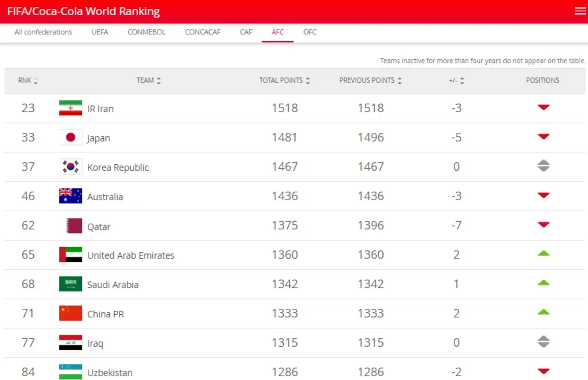The height and width of the screenshot is (380, 588).
Task: Click the POSITIONS column header
Action: click(x=542, y=80)
